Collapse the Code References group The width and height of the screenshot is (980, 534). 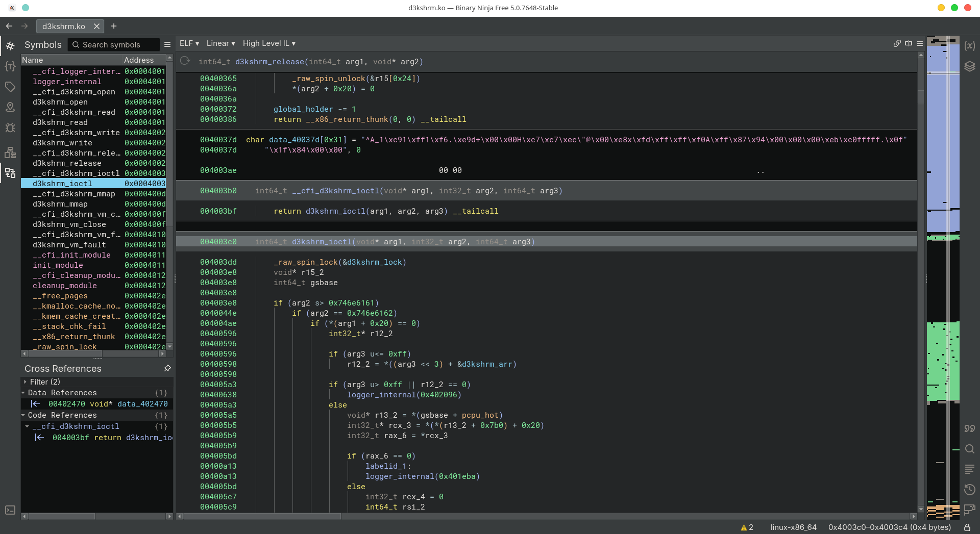pyautogui.click(x=23, y=415)
